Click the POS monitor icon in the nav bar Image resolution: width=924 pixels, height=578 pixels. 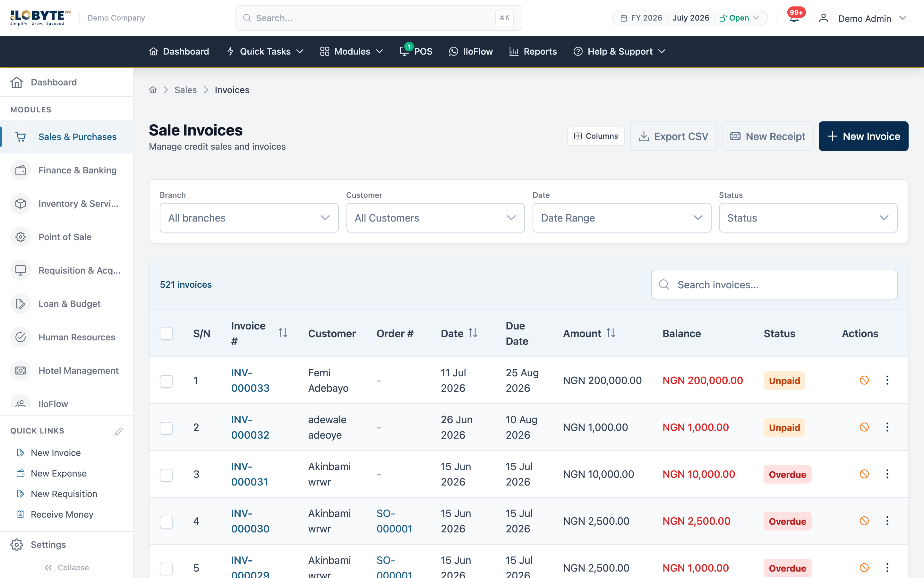coord(404,51)
